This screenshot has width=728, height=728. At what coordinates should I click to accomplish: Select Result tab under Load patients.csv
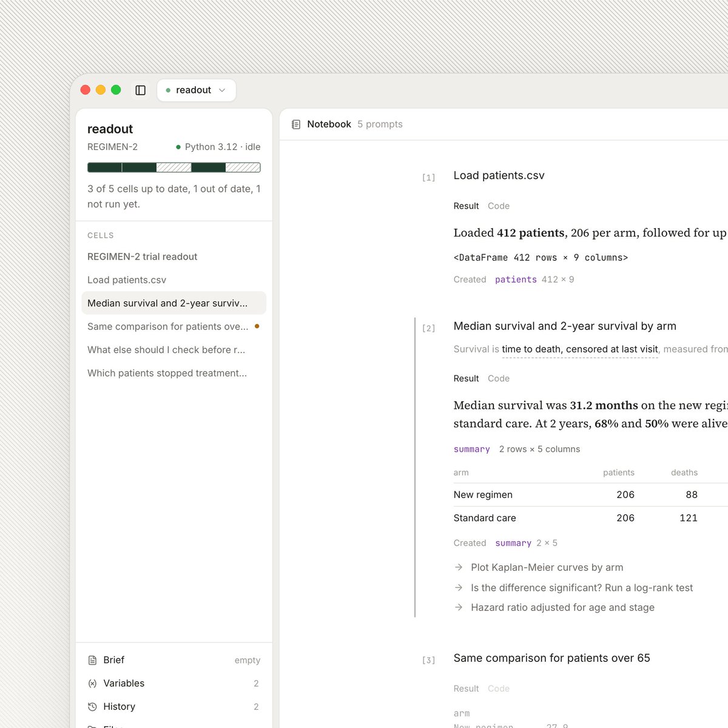tap(466, 206)
